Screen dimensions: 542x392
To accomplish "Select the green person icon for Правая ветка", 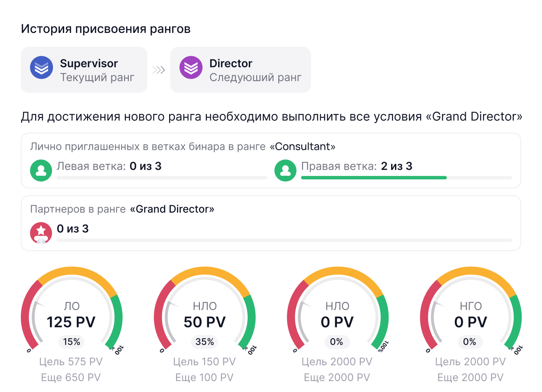I will (x=285, y=170).
